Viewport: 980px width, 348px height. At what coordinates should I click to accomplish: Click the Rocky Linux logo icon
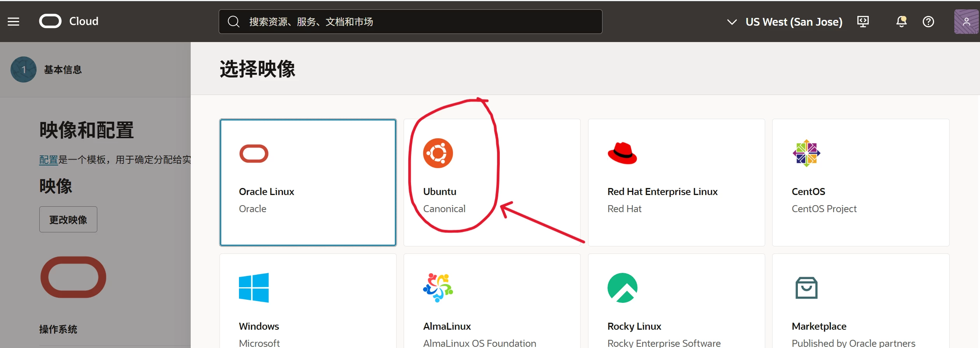point(622,288)
